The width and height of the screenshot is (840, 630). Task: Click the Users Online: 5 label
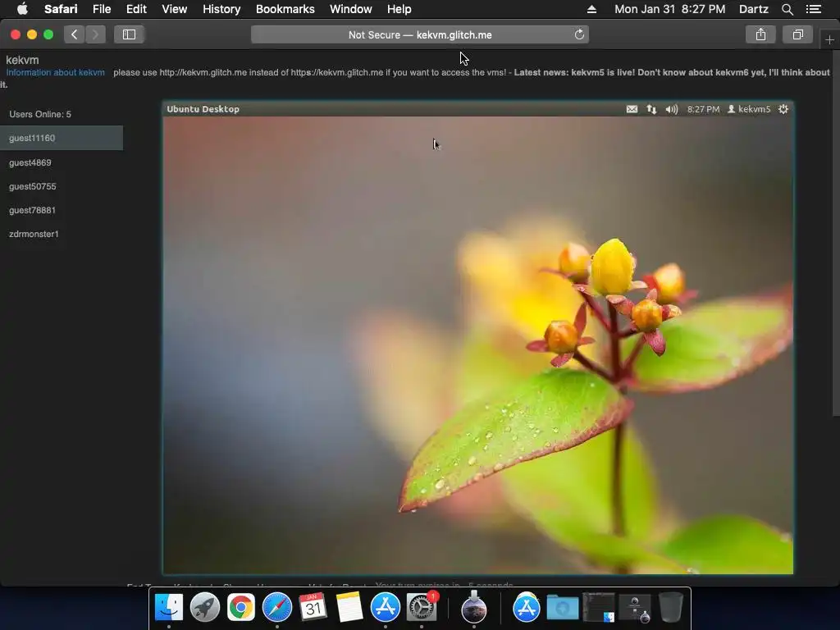pyautogui.click(x=40, y=114)
